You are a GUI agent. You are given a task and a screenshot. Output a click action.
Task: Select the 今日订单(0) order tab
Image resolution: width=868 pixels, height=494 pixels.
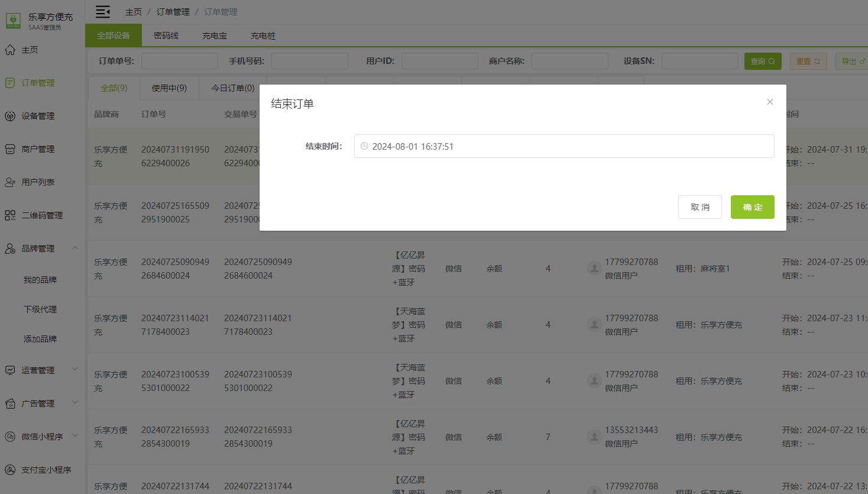click(x=233, y=88)
